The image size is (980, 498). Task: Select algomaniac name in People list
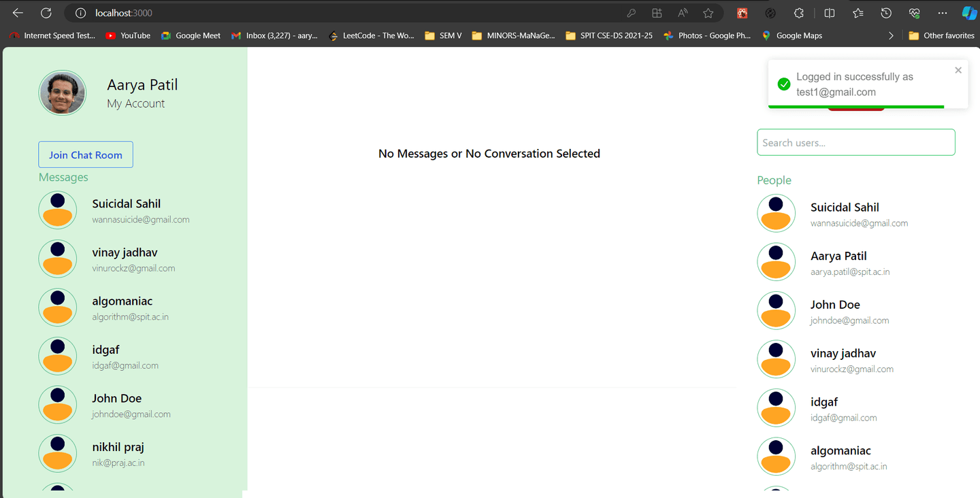point(840,450)
